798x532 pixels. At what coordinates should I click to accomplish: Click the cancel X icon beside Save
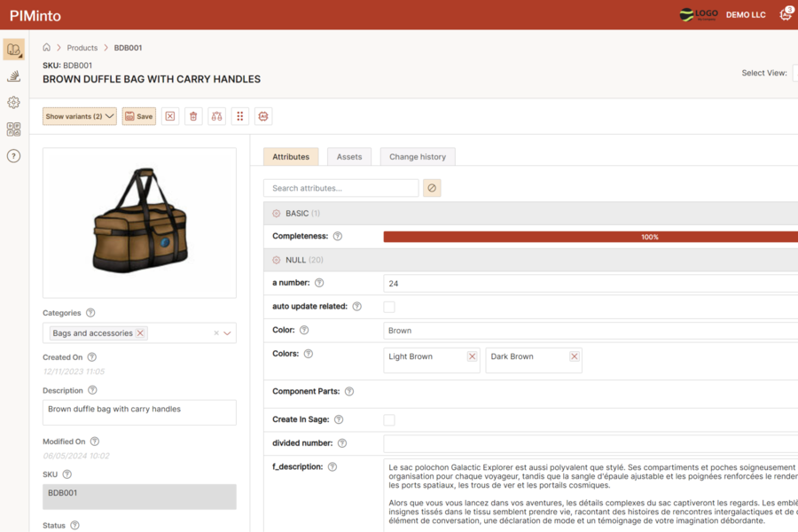[x=170, y=116]
